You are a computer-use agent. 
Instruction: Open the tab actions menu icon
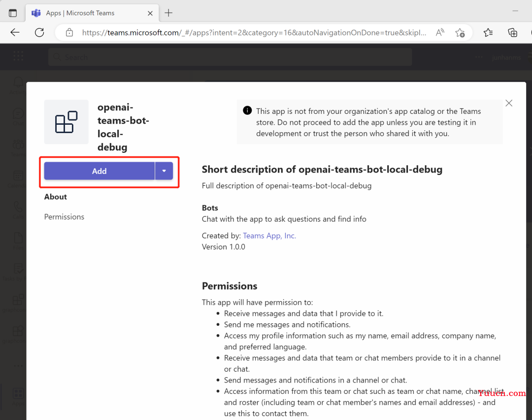12,13
